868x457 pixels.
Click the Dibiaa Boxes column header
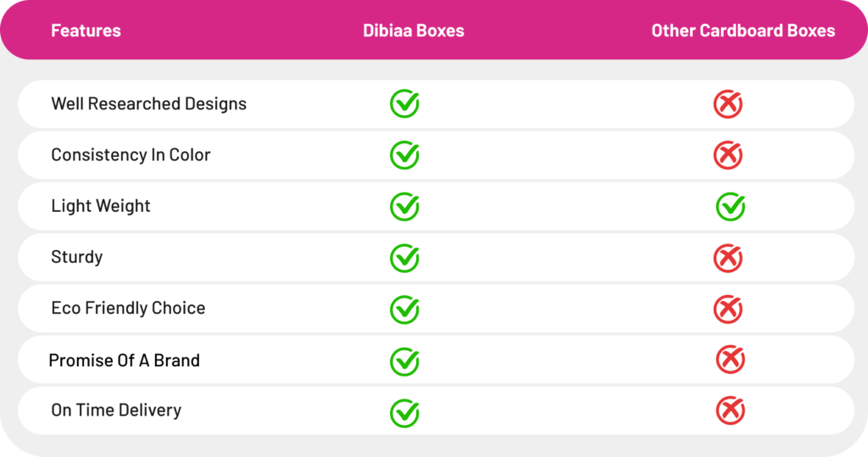pos(414,31)
